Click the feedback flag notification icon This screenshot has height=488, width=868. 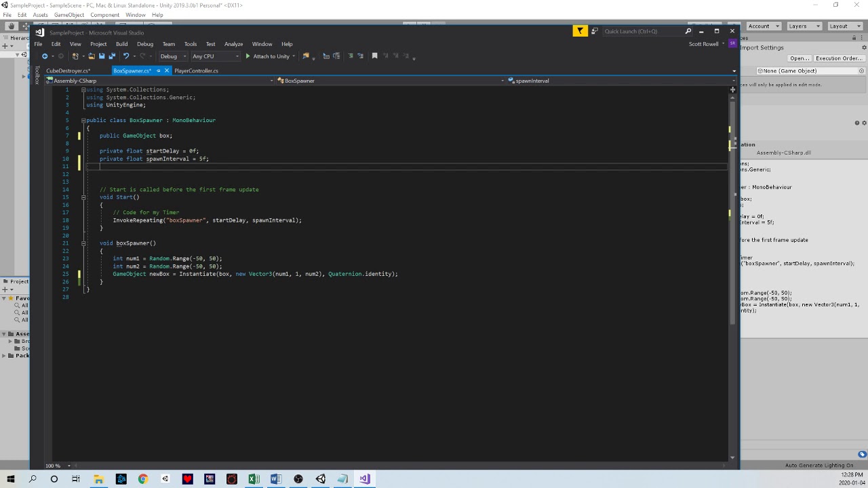pos(580,31)
